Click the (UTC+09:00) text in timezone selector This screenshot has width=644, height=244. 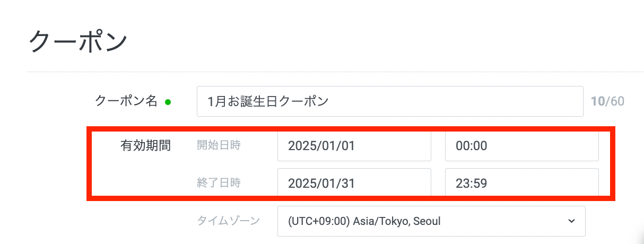click(318, 221)
